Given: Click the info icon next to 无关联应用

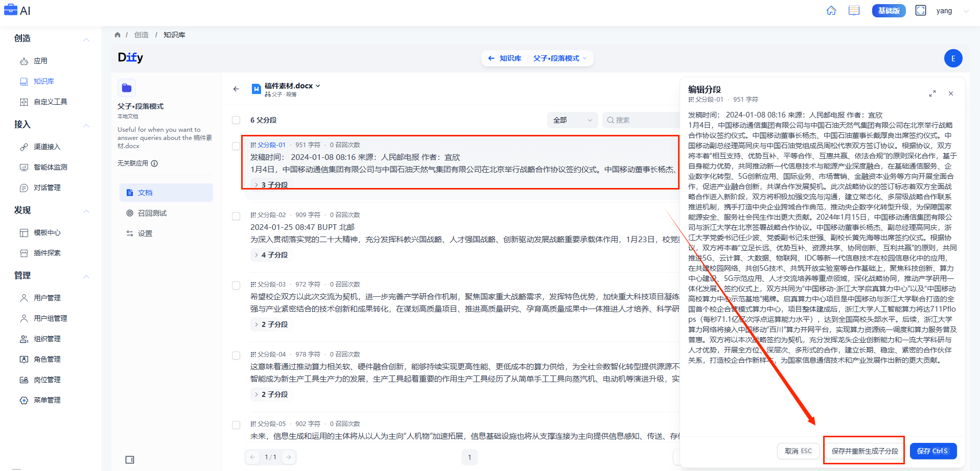Looking at the screenshot, I should [x=154, y=163].
